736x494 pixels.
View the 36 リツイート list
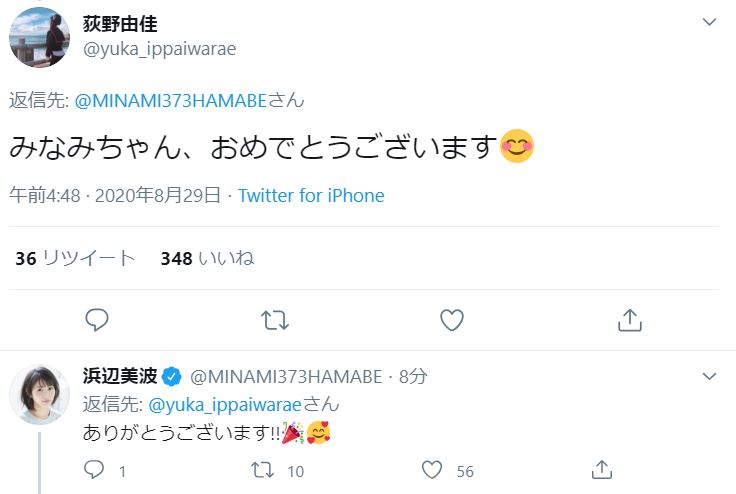coord(75,258)
